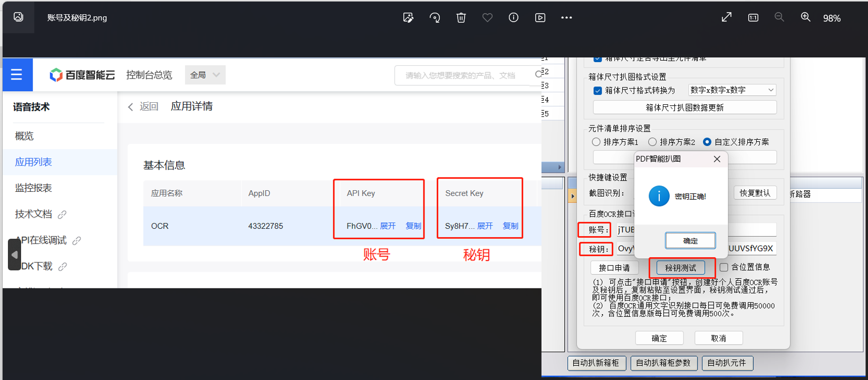868x380 pixels.
Task: Toggle the 箱体尺寸格式转换为 checkbox
Action: (x=597, y=91)
